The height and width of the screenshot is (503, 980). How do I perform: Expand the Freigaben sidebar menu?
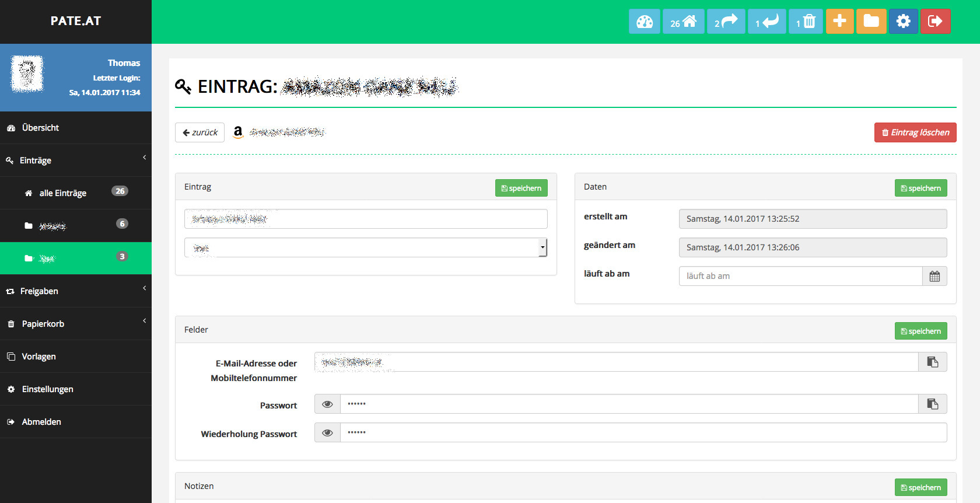tap(76, 291)
